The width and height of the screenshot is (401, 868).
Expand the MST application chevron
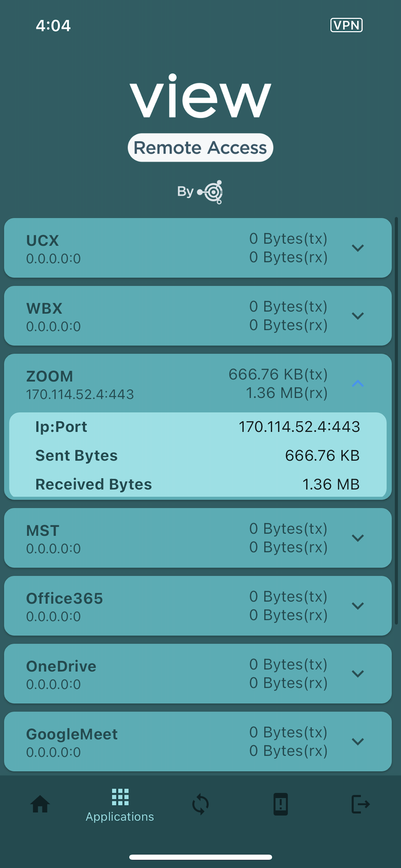[x=357, y=538]
